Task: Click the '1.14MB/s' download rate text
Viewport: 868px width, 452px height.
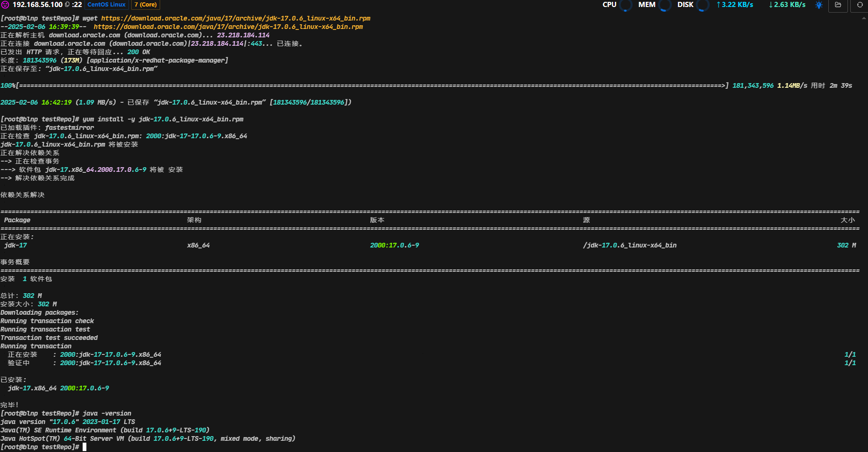Action: (x=792, y=85)
